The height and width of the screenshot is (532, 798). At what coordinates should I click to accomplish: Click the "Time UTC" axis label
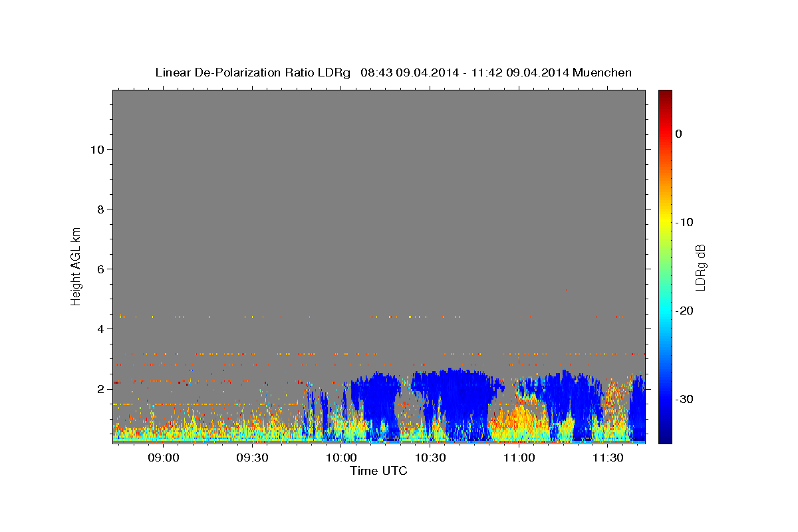point(378,471)
